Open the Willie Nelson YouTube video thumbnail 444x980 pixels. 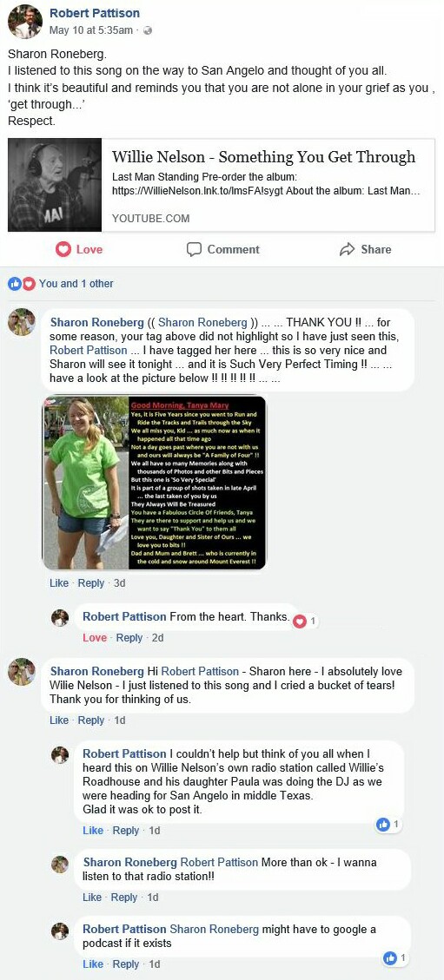coord(55,185)
